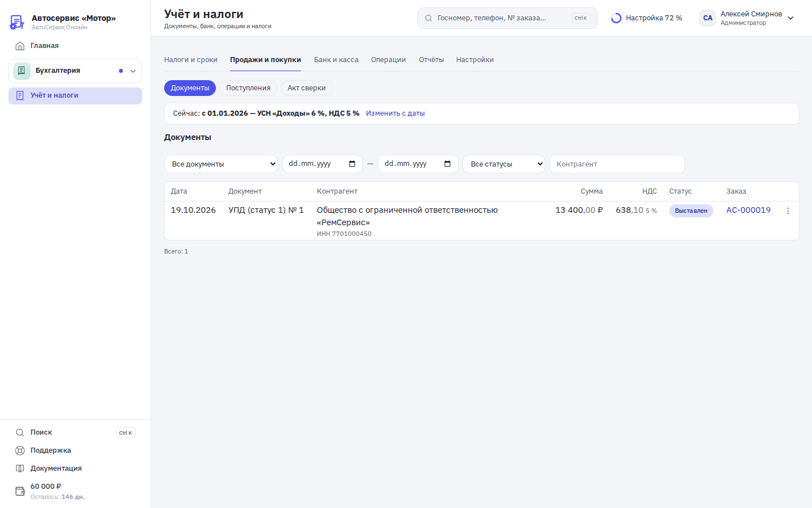Open the Поддержка sidebar item

(x=75, y=450)
